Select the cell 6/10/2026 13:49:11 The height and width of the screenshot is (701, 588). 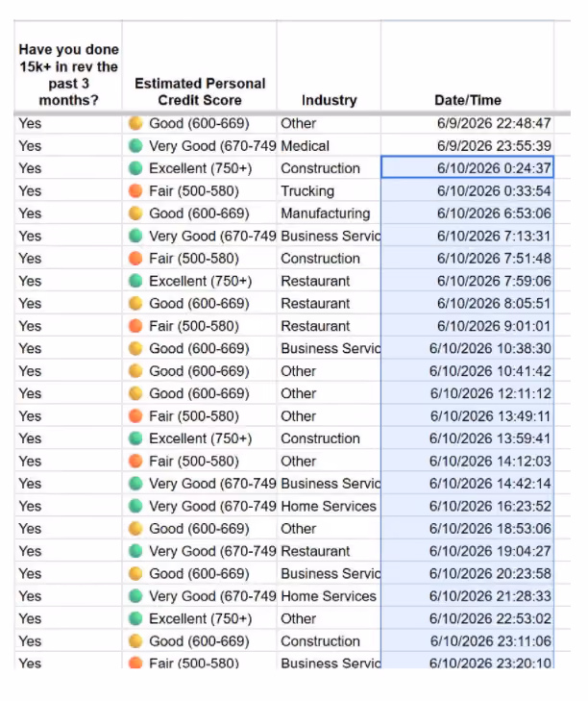click(x=467, y=415)
